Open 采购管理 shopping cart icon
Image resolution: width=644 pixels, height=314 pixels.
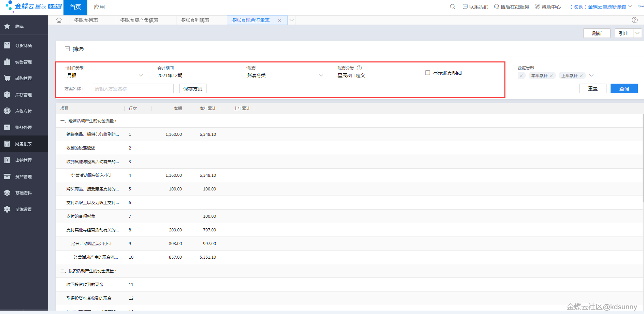click(x=7, y=78)
